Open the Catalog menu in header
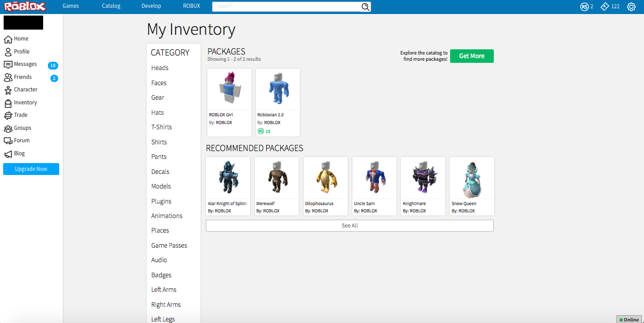This screenshot has height=323, width=644. pyautogui.click(x=111, y=6)
